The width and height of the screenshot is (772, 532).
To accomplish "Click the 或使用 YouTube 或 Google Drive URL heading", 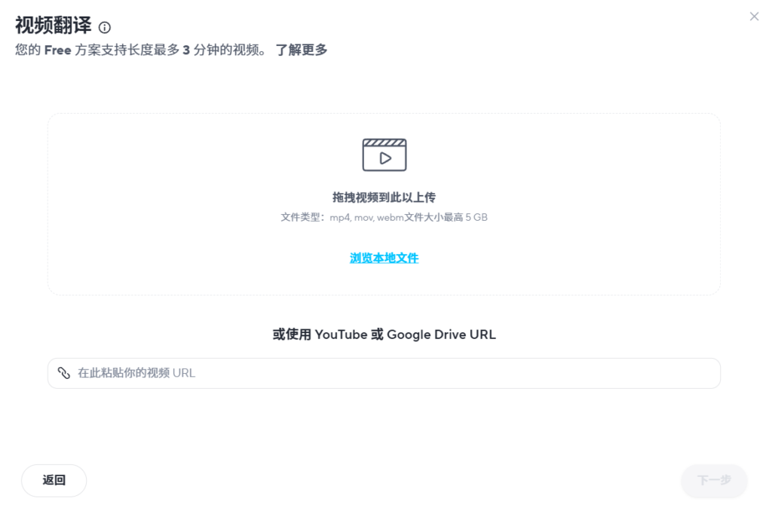I will [x=384, y=335].
